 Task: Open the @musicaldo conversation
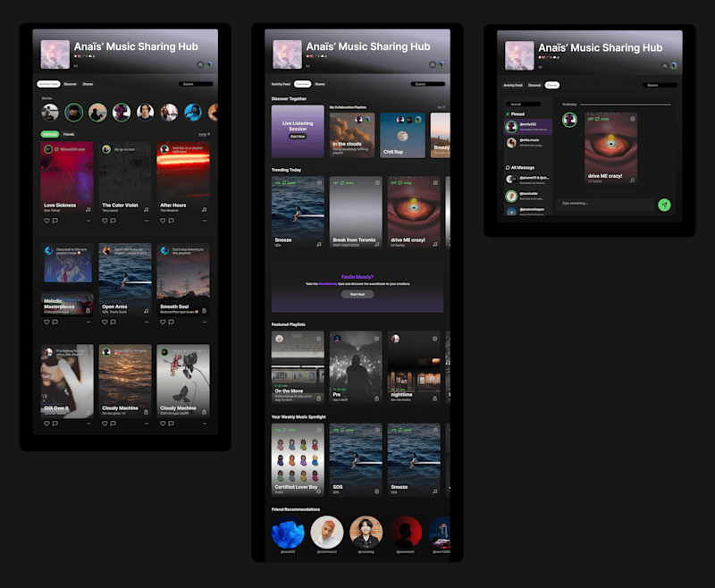(x=528, y=196)
